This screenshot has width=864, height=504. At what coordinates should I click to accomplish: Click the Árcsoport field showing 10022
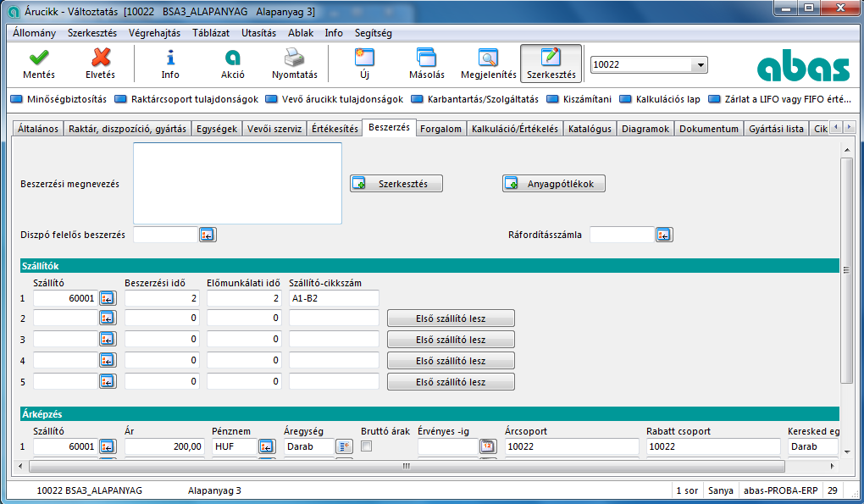click(572, 446)
